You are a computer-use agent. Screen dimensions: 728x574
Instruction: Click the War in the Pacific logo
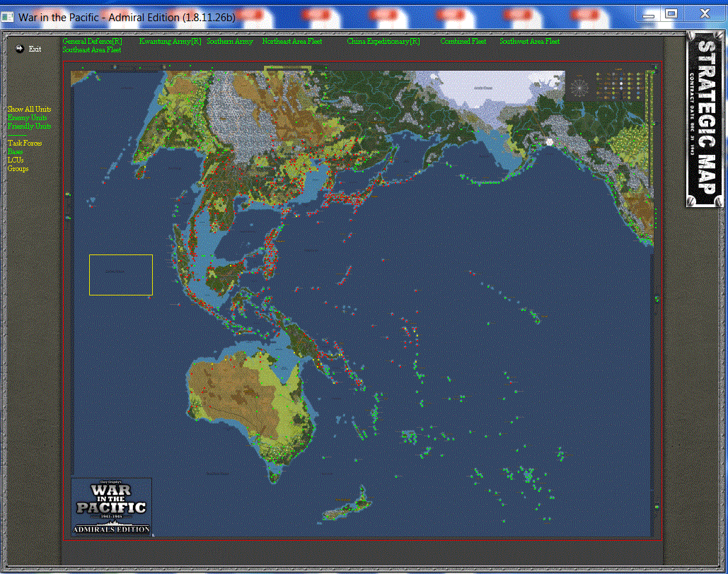(x=112, y=507)
